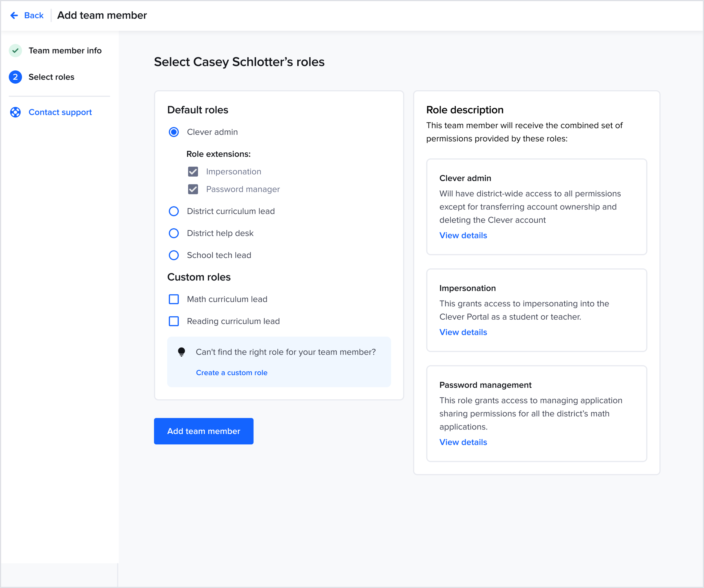
Task: Click the Select Casey Schlotter's roles heading
Action: point(239,62)
